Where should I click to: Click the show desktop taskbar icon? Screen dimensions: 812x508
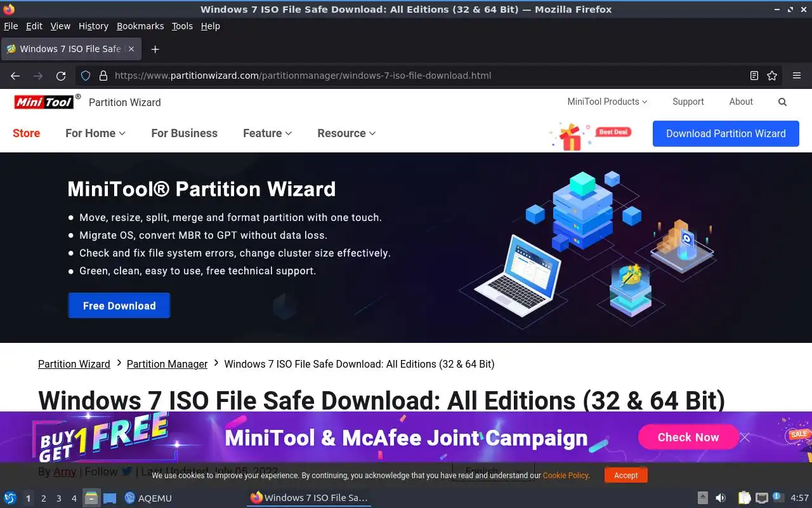coord(110,498)
